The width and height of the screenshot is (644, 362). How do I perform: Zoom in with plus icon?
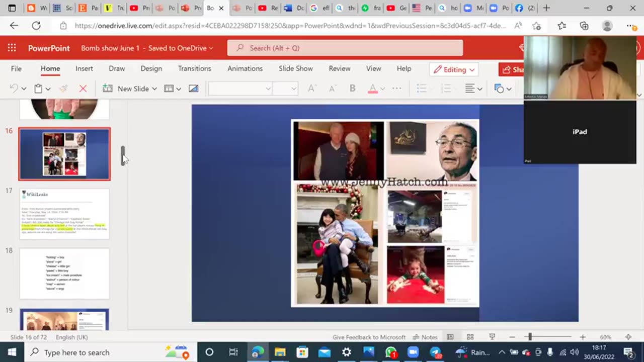pyautogui.click(x=582, y=337)
